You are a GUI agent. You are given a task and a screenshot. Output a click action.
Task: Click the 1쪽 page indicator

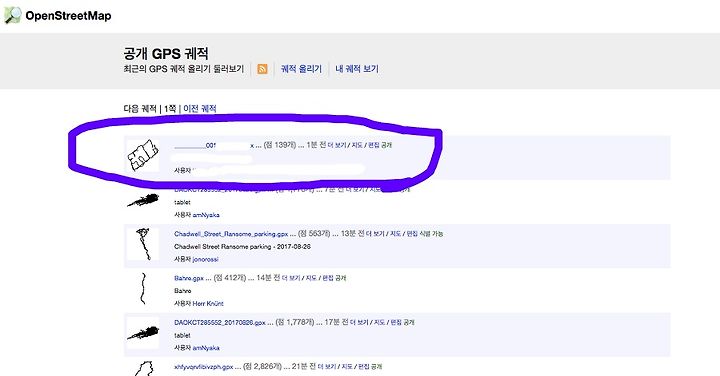(170, 109)
